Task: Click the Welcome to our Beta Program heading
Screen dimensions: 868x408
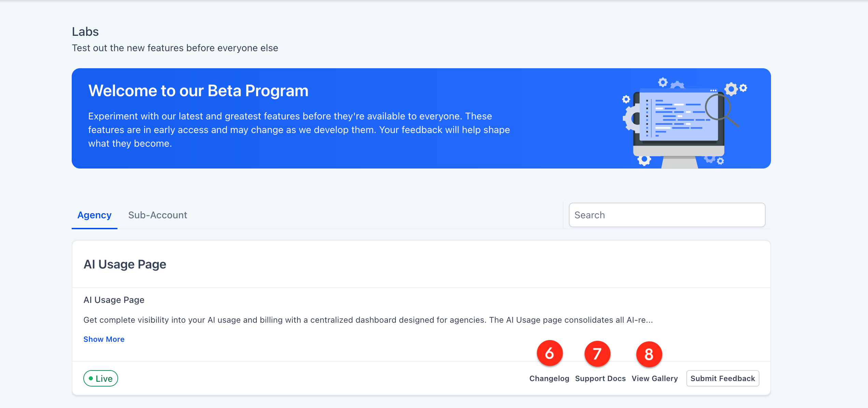Action: tap(198, 91)
